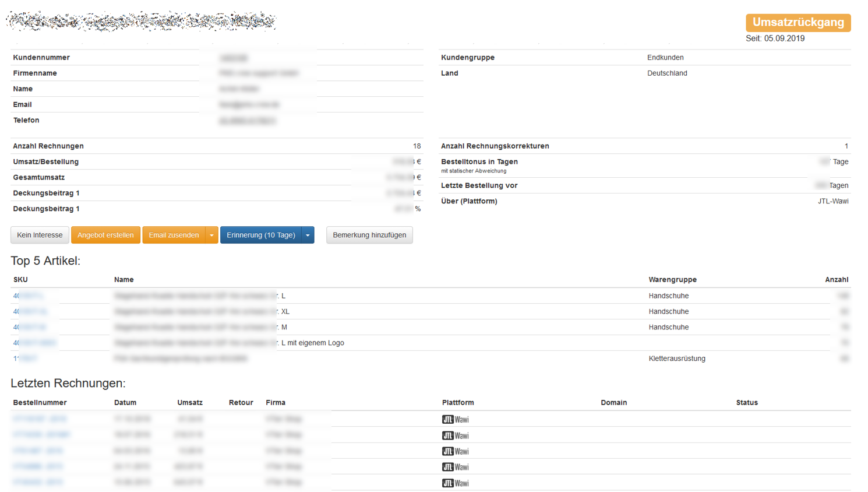
Task: Click the JTL Wawi icon in the last invoice row
Action: point(456,483)
